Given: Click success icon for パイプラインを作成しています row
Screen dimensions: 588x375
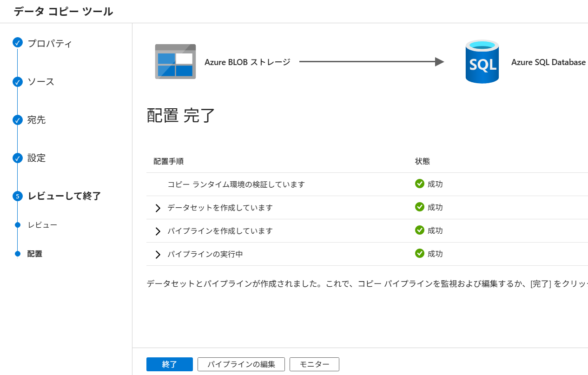Looking at the screenshot, I should pos(420,230).
